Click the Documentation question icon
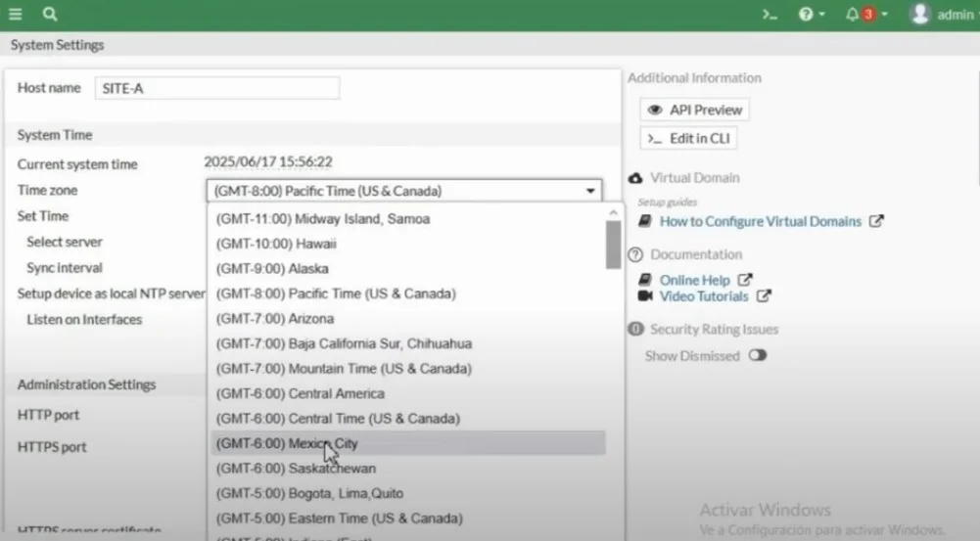Screen dimensions: 980x541 click(635, 254)
